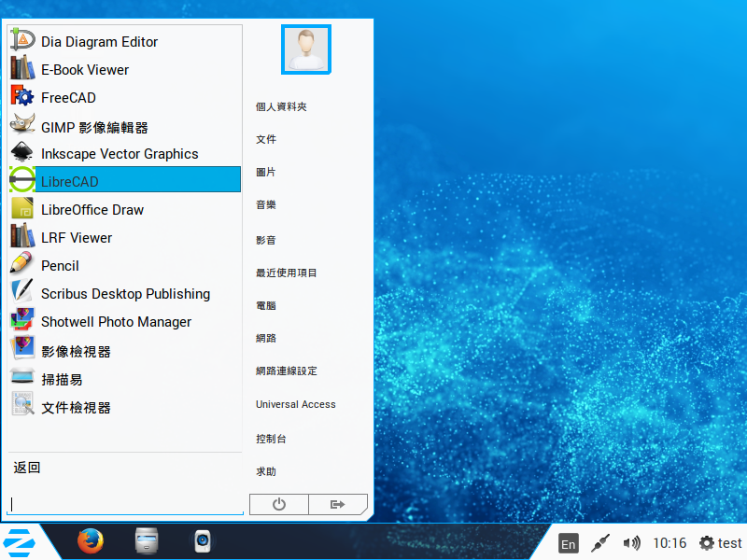Select LibreOffice Draw entry text

[92, 210]
